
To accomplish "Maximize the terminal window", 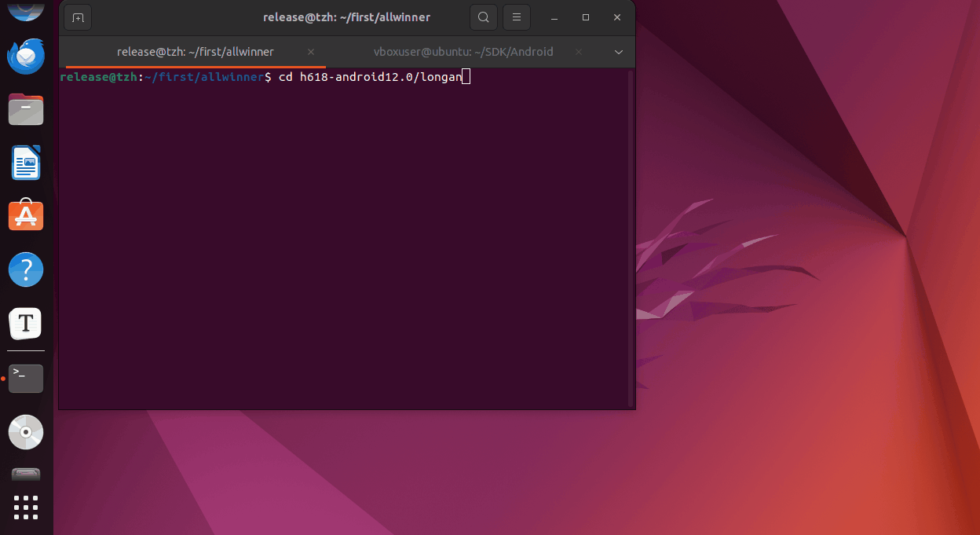I will coord(586,17).
